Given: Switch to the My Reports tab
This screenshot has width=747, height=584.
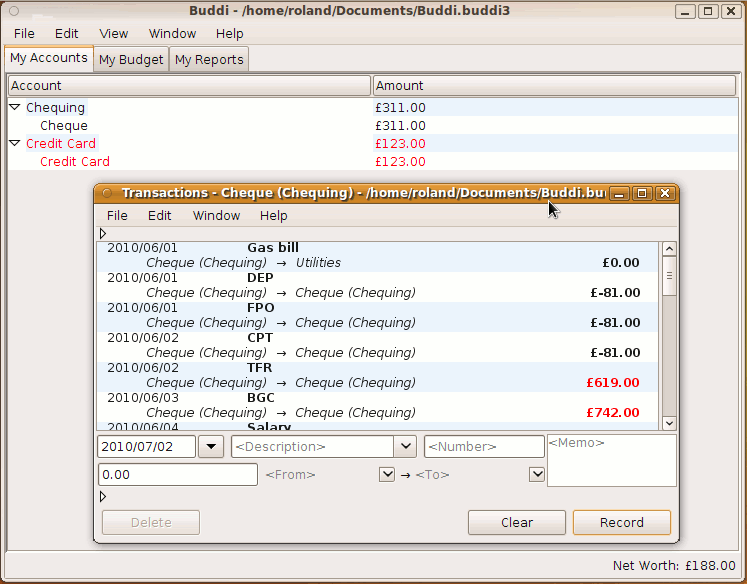Looking at the screenshot, I should pyautogui.click(x=209, y=60).
